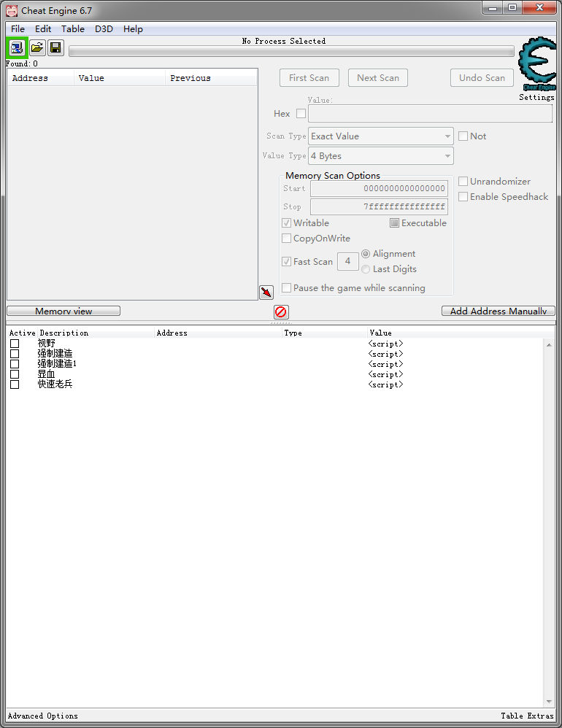Click Add Address Manually
Image resolution: width=562 pixels, height=728 pixels.
(x=499, y=311)
